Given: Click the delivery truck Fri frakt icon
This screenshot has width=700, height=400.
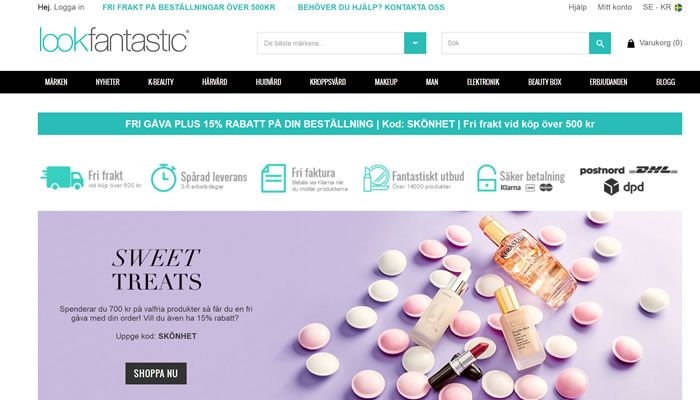Looking at the screenshot, I should click(x=62, y=178).
